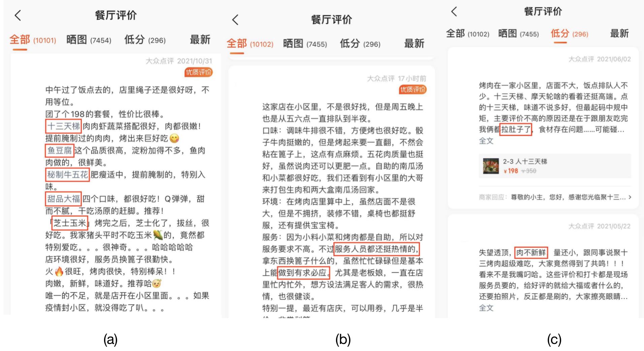The width and height of the screenshot is (644, 351).
Task: Click the highlighted 秘制牛五花 keyword
Action: click(67, 174)
